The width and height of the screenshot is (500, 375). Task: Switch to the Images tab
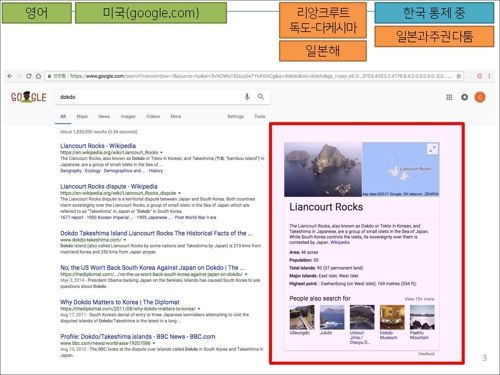pyautogui.click(x=128, y=116)
